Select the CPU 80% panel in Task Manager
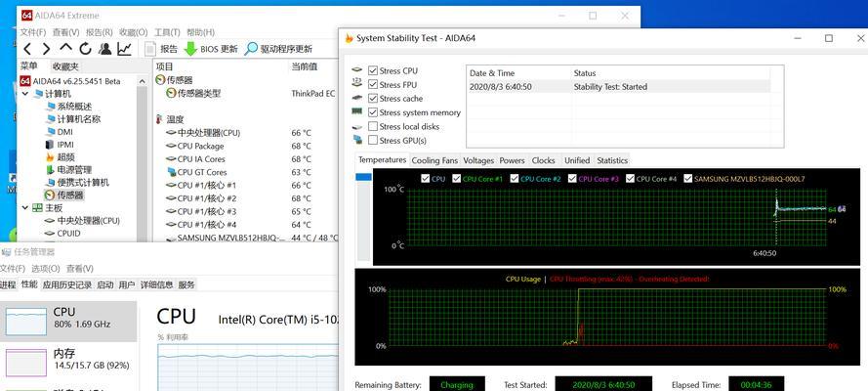Screen dimensions: 868x391 (68, 322)
